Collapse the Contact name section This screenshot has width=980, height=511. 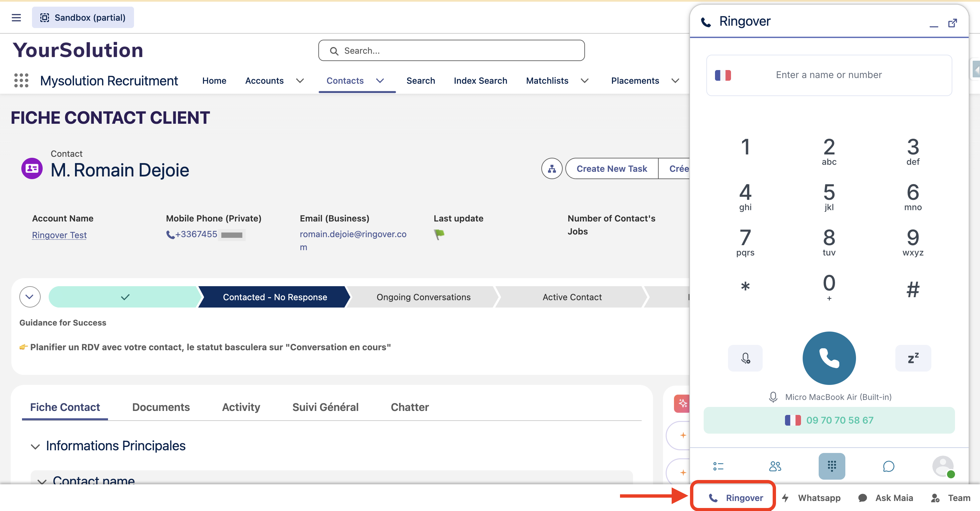tap(42, 481)
